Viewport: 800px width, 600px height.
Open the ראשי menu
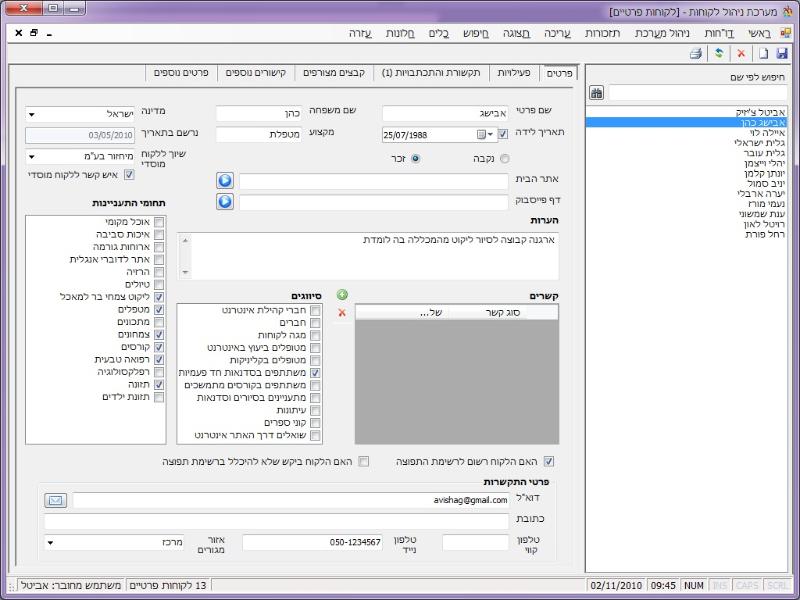tap(760, 34)
